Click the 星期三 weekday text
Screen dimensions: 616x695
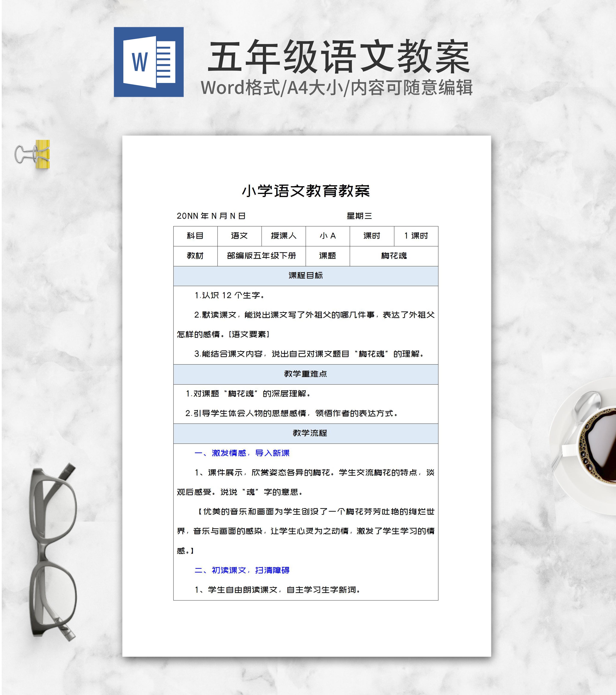359,216
